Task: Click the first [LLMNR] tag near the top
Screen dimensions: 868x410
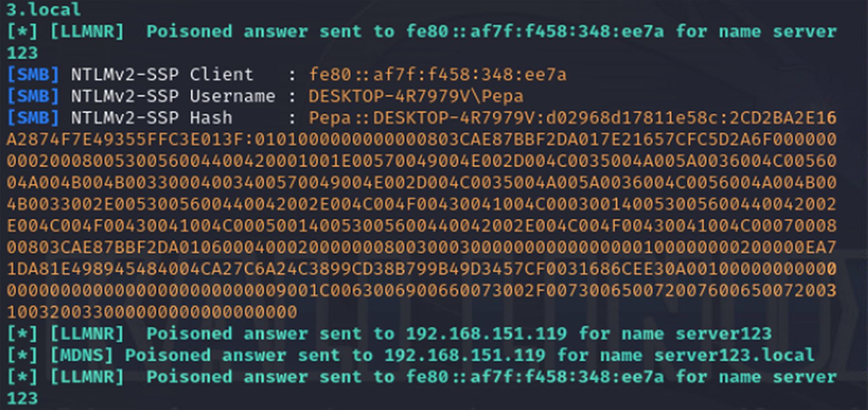Action: click(x=87, y=32)
